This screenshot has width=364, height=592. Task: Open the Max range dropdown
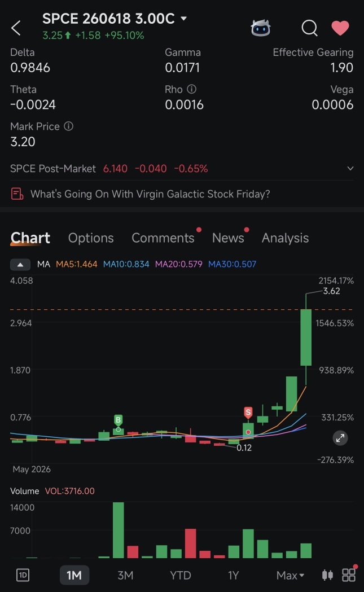[290, 575]
